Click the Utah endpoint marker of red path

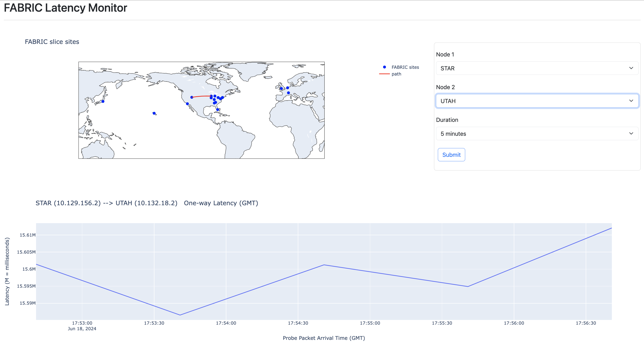[192, 97]
